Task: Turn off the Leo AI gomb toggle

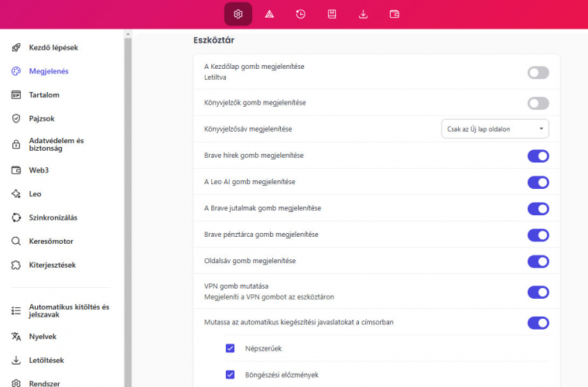Action: 538,182
